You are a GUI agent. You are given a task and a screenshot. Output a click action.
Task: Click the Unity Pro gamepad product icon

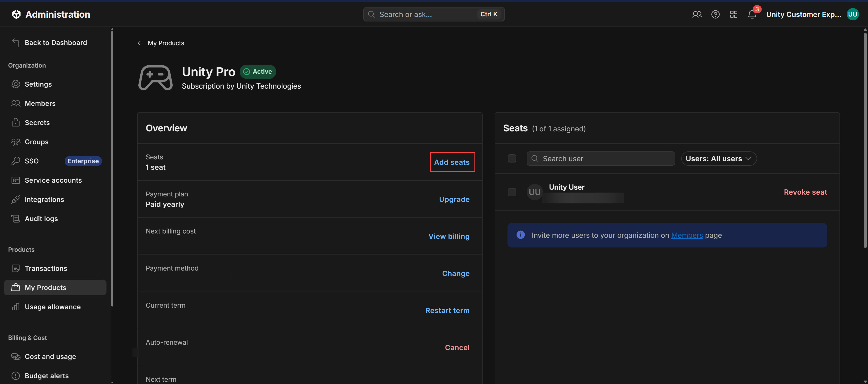click(x=155, y=78)
